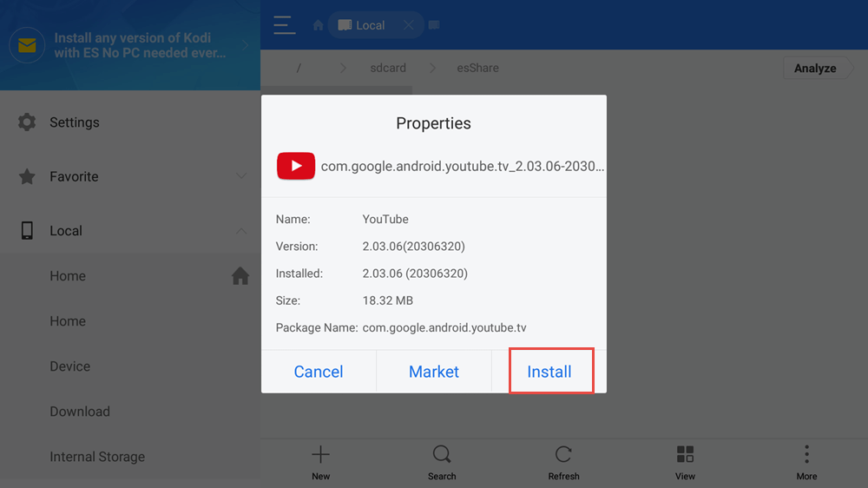
Task: Open Internal Storage under Local
Action: [x=130, y=457]
